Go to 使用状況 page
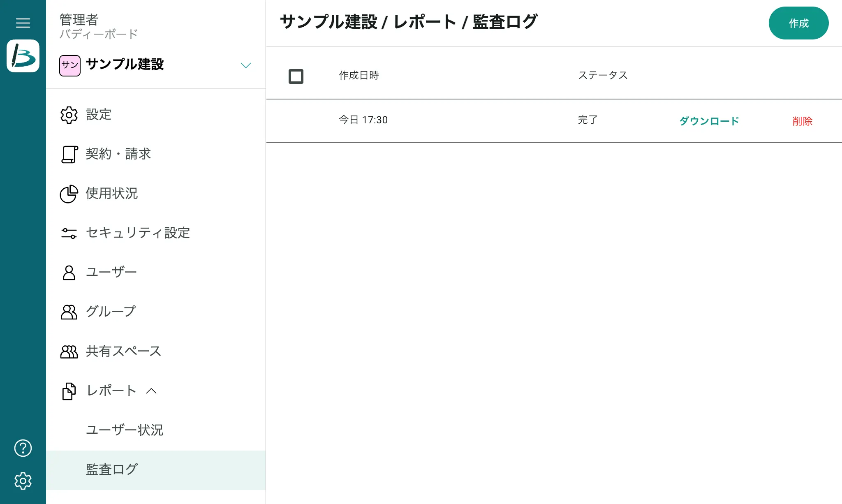Image resolution: width=842 pixels, height=504 pixels. coord(155,194)
